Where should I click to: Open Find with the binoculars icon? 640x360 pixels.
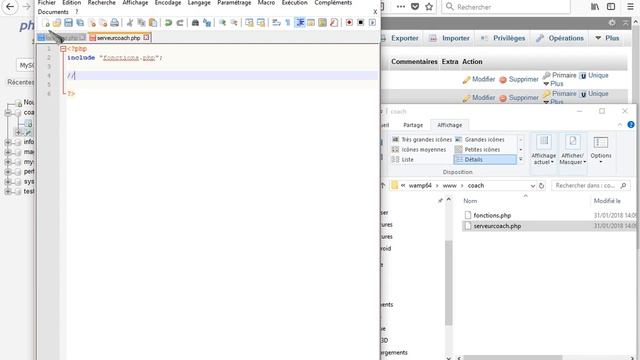coord(195,23)
